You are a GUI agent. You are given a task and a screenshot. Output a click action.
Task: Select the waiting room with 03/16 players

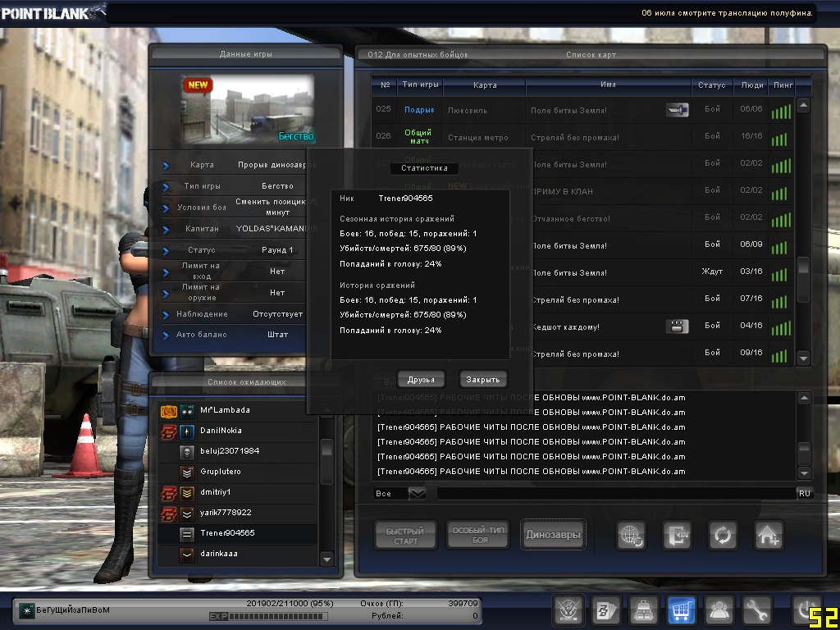663,272
